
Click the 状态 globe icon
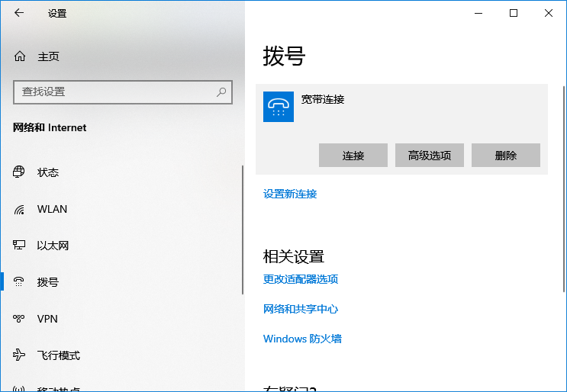pyautogui.click(x=19, y=172)
